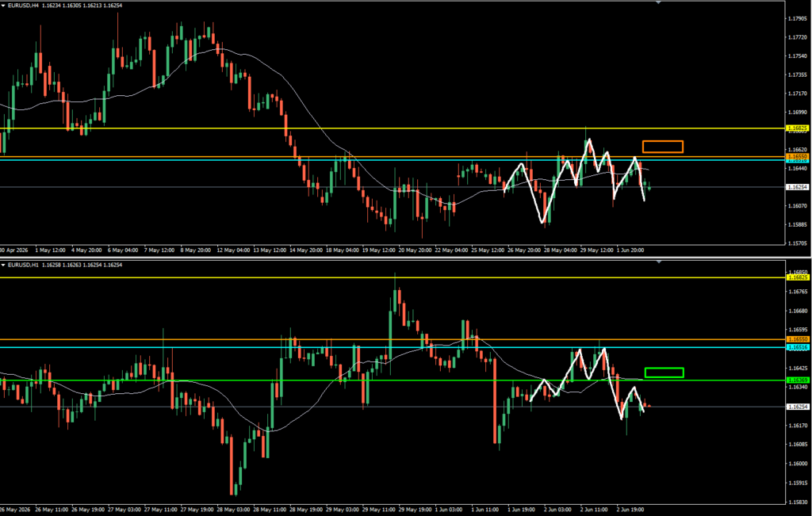Click the 1.16680 price scale label
The height and width of the screenshot is (516, 812).
pyautogui.click(x=798, y=311)
